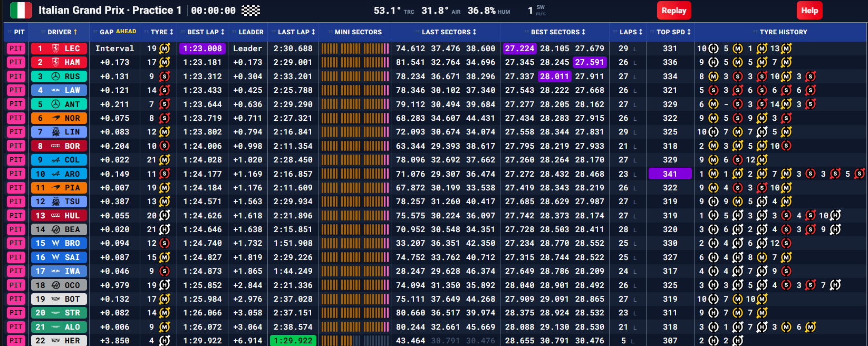Click gap +3.850 in HER row
The width and height of the screenshot is (868, 346).
coord(114,341)
